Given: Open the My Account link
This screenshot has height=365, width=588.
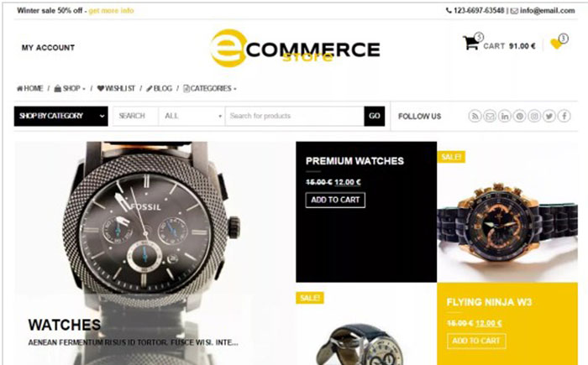Looking at the screenshot, I should 48,48.
